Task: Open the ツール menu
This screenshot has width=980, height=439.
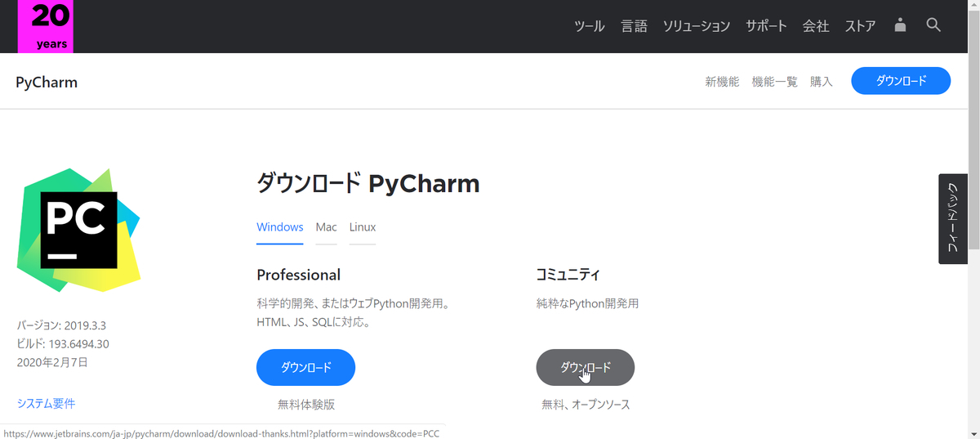Action: (x=590, y=26)
